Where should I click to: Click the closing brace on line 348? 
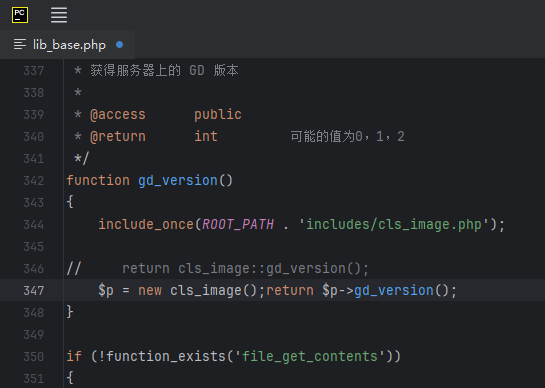tap(70, 312)
